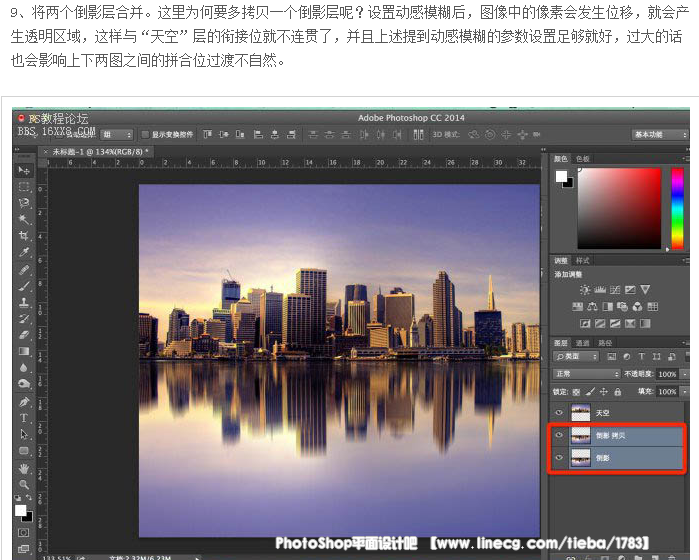The width and height of the screenshot is (699, 560).
Task: Select the Dodge tool
Action: coord(24,384)
